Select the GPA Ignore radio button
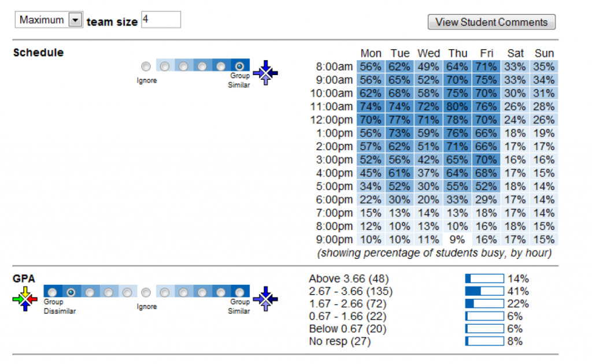This screenshot has height=364, width=592. coord(146,292)
